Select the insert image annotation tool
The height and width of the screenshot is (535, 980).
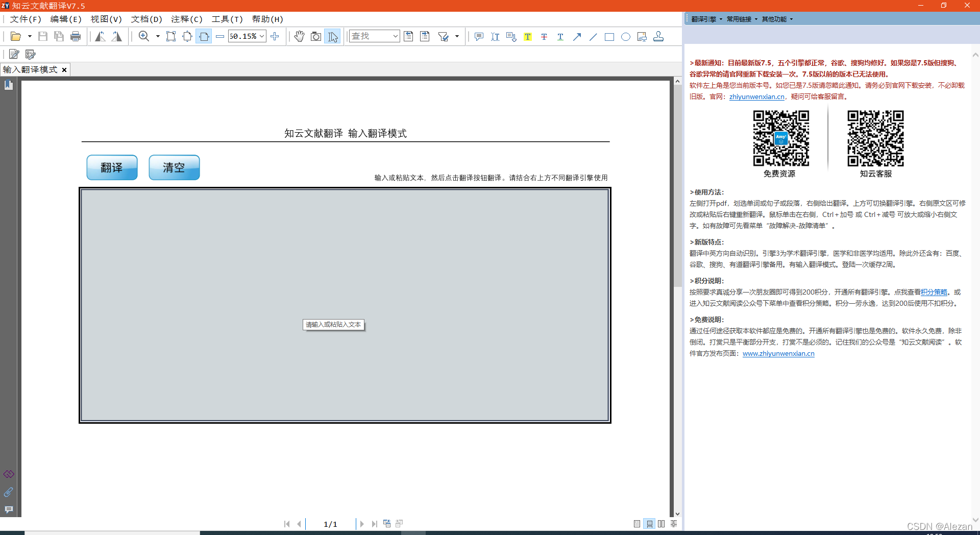(x=642, y=36)
